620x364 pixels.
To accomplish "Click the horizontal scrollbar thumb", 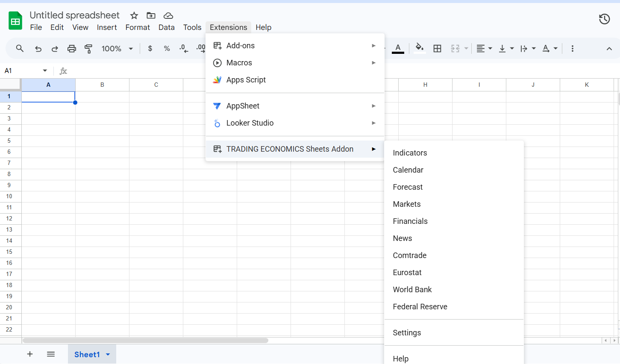I will [x=145, y=341].
